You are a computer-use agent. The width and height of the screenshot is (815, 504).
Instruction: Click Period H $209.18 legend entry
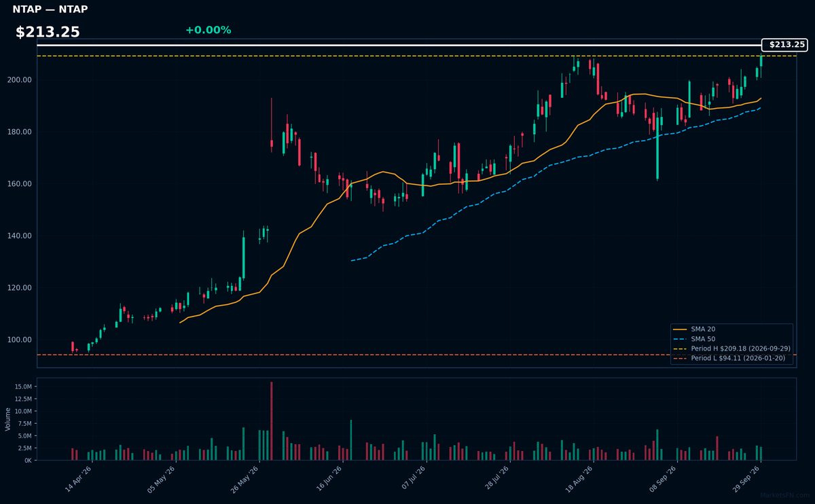pos(732,348)
